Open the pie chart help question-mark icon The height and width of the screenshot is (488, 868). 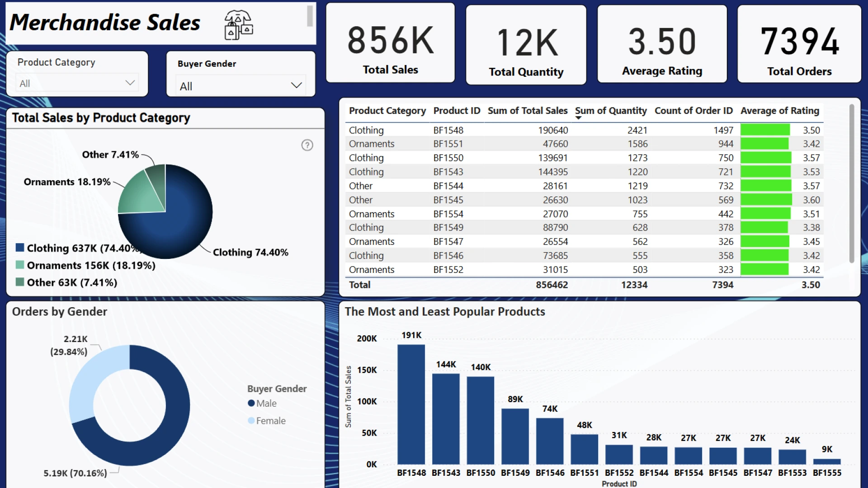[x=307, y=145]
